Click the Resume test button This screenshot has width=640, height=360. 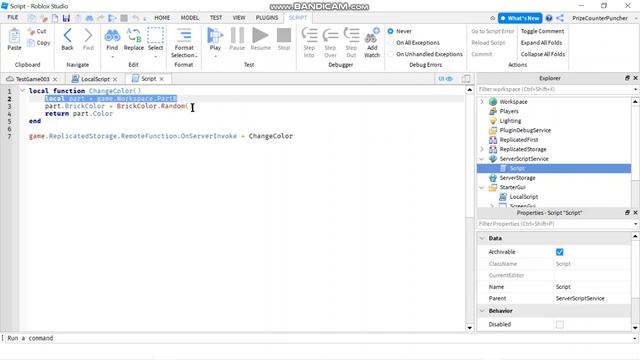click(260, 36)
